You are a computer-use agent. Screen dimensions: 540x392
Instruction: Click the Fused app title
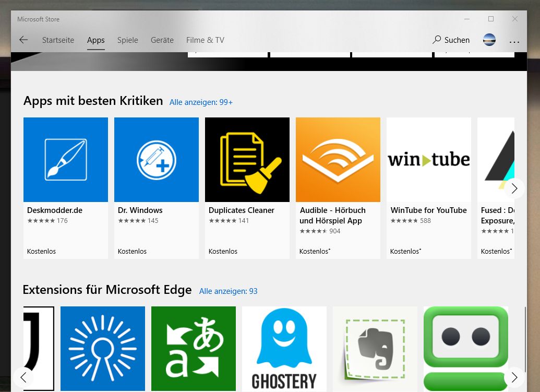[498, 215]
